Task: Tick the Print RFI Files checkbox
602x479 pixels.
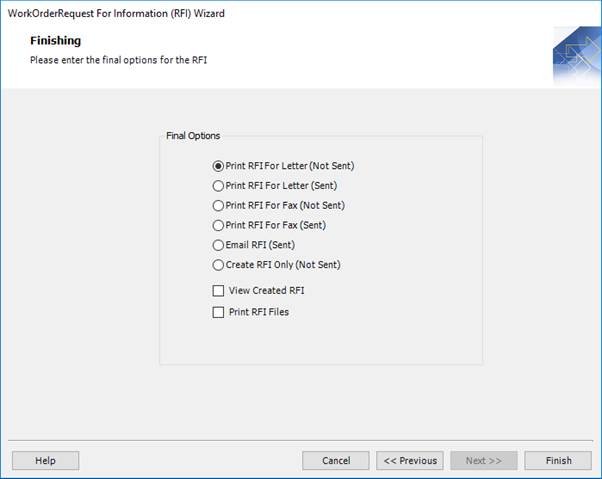Action: 219,312
